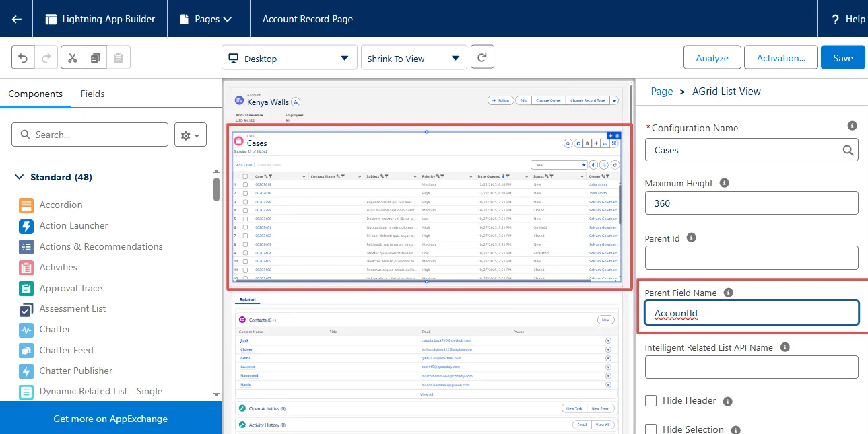The height and width of the screenshot is (434, 868).
Task: Click the component list scrollbar thumb
Action: (216, 189)
